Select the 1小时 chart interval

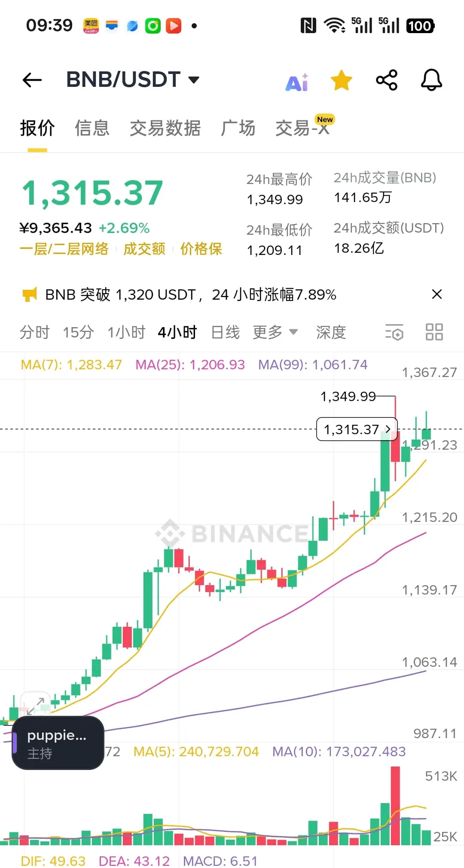(126, 332)
